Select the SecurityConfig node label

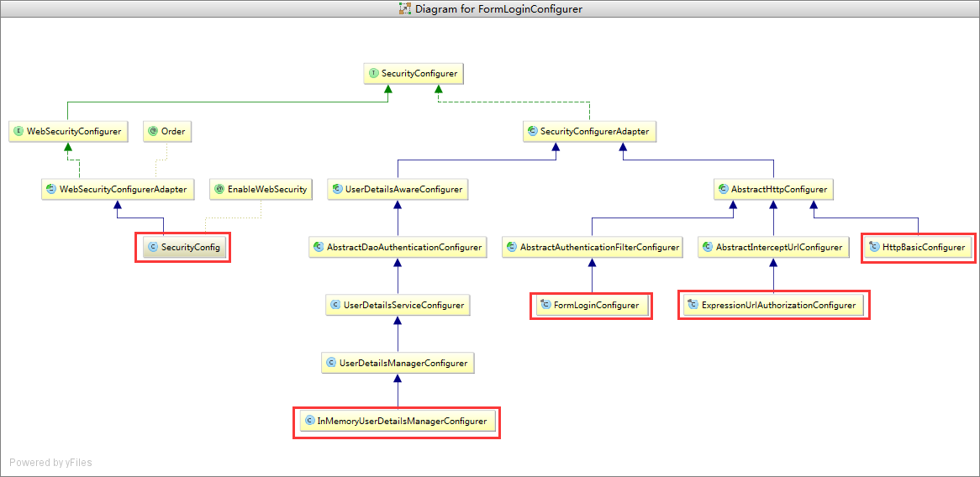coord(191,247)
